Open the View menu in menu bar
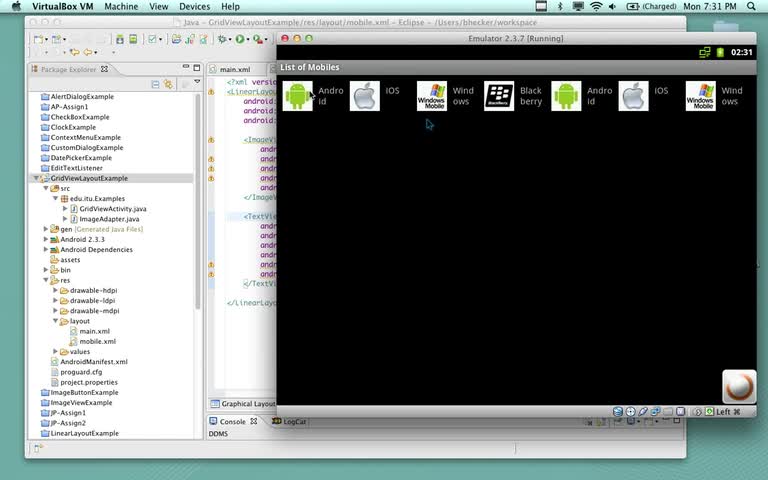 159,6
